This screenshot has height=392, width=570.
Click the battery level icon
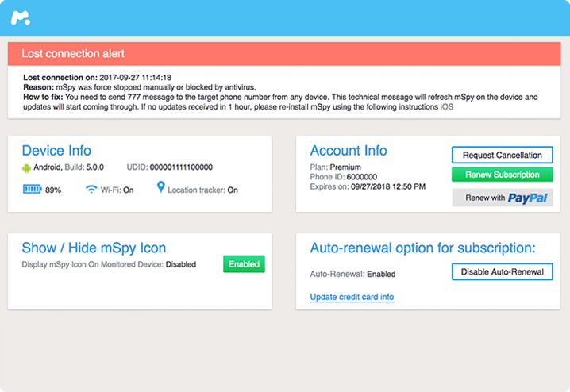[33, 189]
